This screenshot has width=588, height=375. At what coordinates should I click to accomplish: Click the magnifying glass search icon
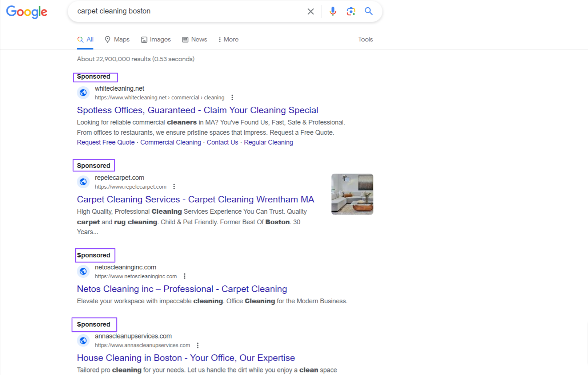pyautogui.click(x=368, y=11)
